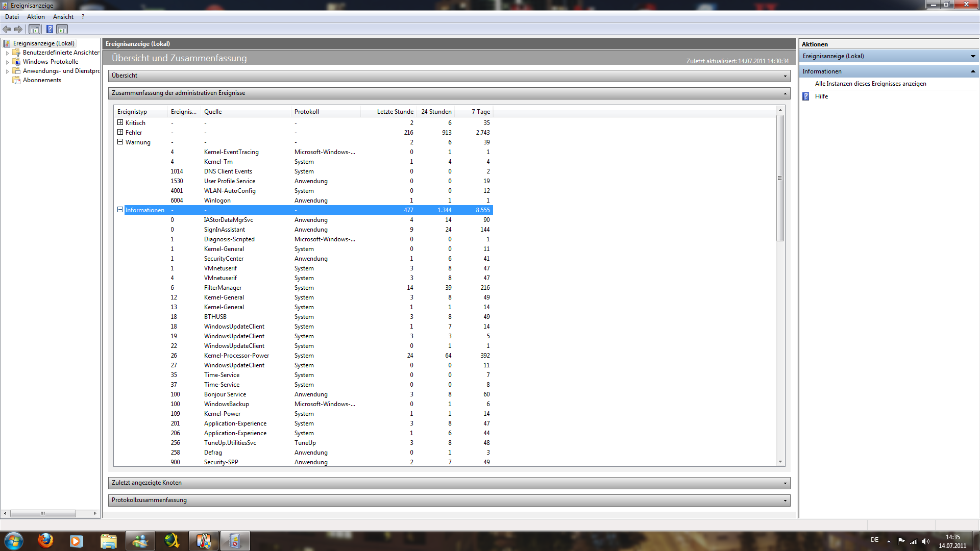980x551 pixels.
Task: Open the Abonnements folder node
Action: 42,80
